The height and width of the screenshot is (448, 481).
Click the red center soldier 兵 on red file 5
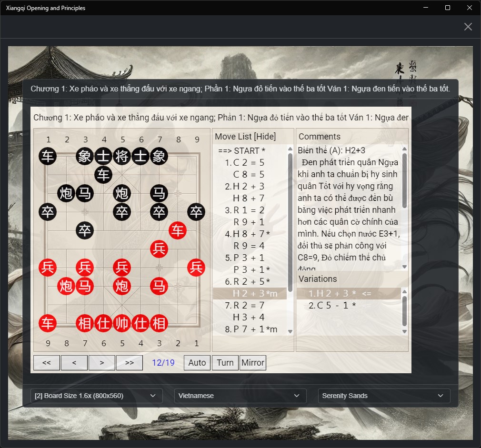pyautogui.click(x=122, y=268)
